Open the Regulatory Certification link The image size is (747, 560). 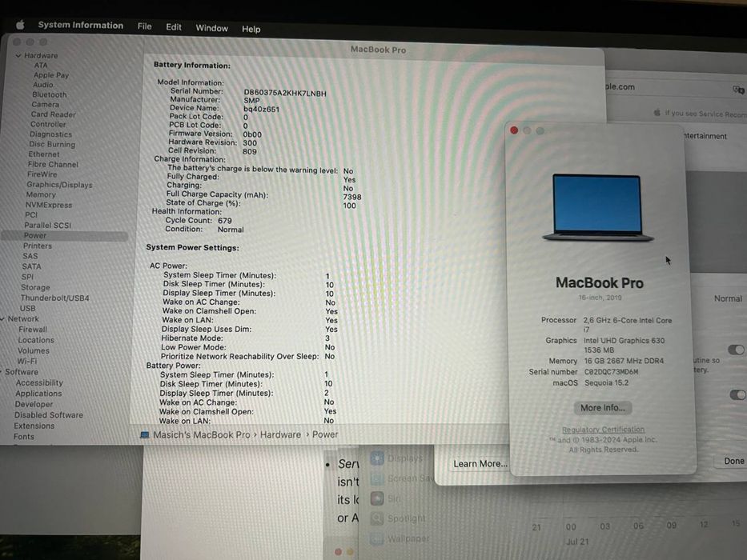(603, 430)
